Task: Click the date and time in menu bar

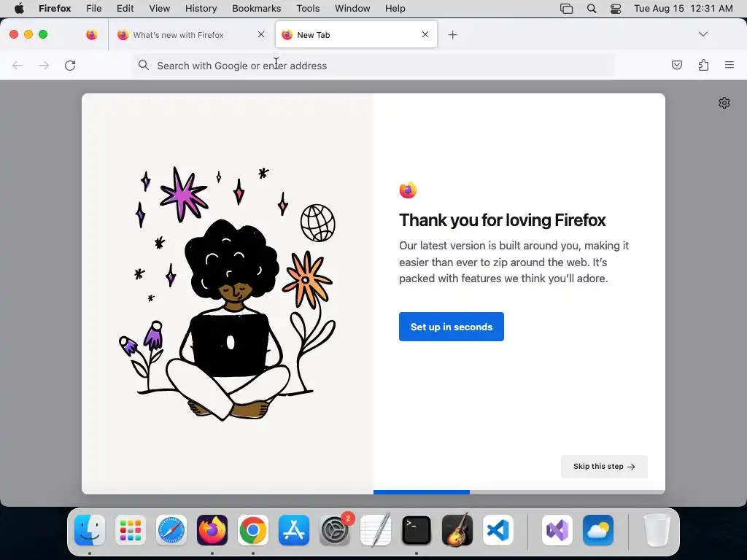Action: tap(683, 9)
